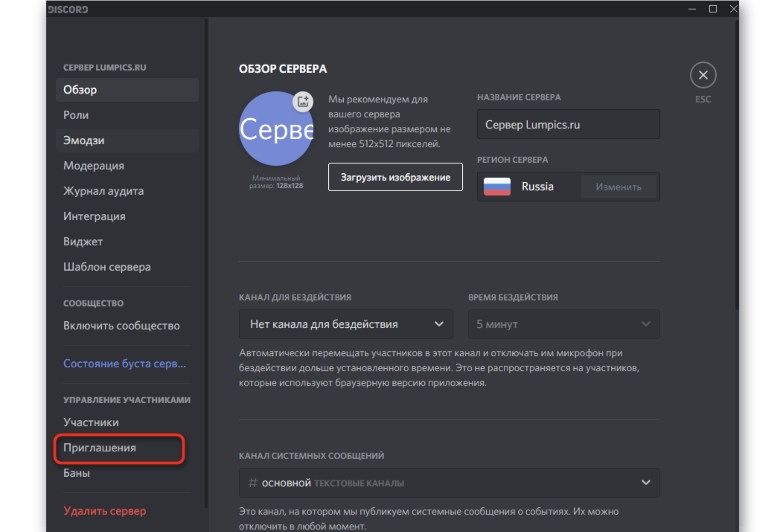Click the settings page vertical scrollbar
The height and width of the screenshot is (532, 775).
pos(736,163)
